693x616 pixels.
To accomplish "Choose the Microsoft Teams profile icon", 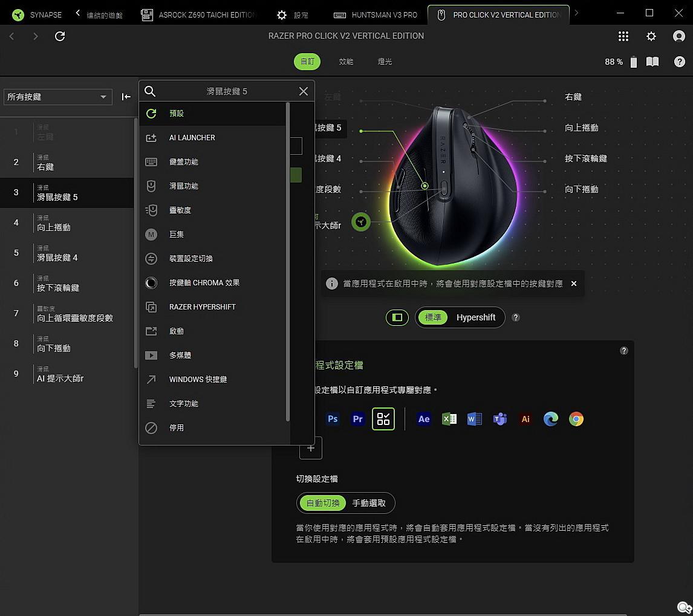I will 500,419.
